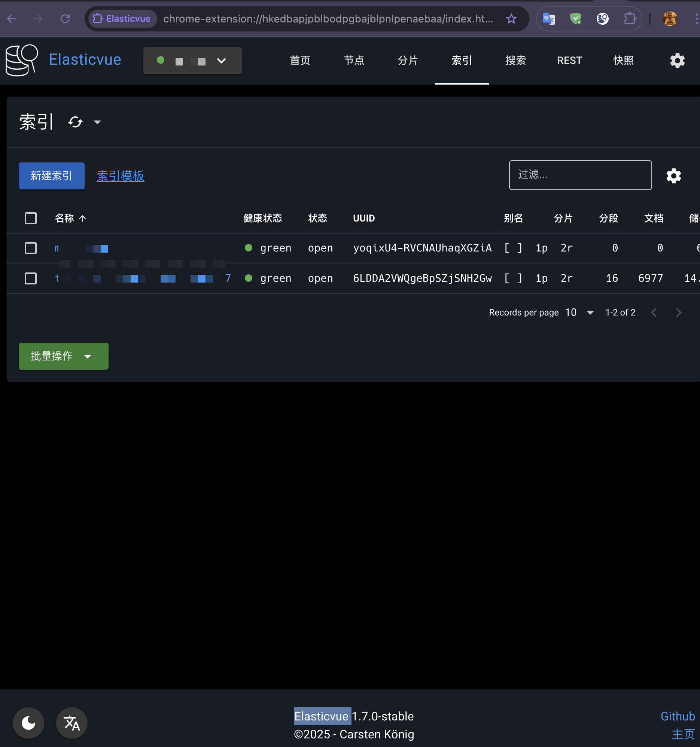Sort by 文档 column header

coord(654,218)
